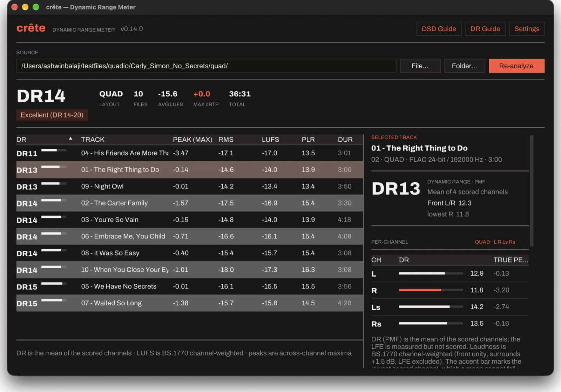Sort by the DUR column header
The width and height of the screenshot is (561, 392).
click(x=345, y=140)
